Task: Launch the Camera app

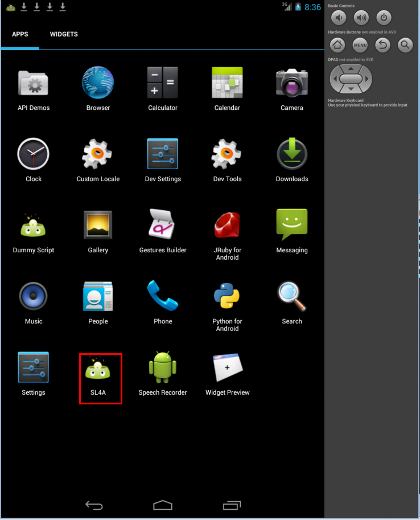Action: (x=292, y=90)
